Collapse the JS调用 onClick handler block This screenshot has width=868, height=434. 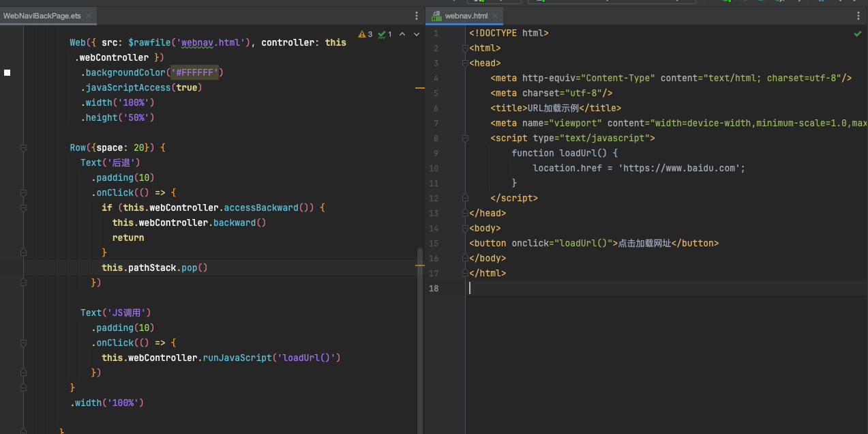click(x=24, y=343)
